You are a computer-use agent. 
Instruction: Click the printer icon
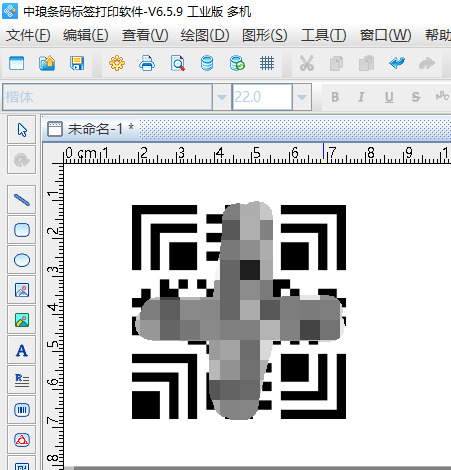click(147, 63)
